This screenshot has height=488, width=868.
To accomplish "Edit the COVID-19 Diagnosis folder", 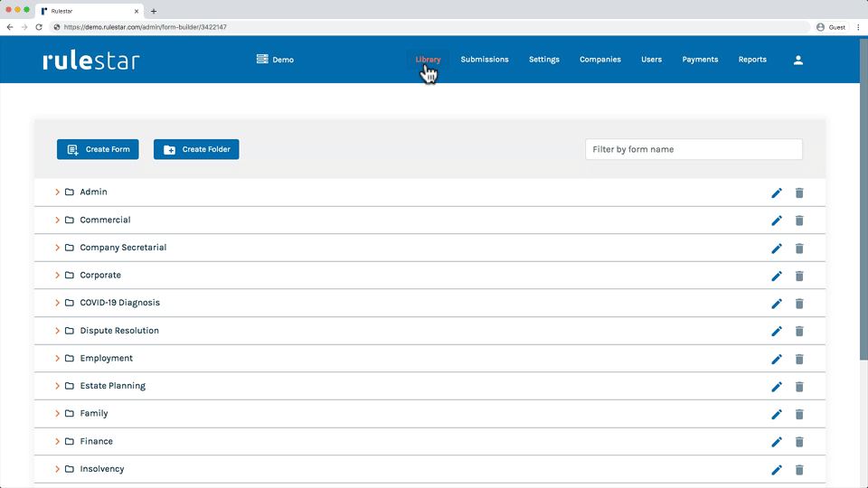I will (777, 304).
